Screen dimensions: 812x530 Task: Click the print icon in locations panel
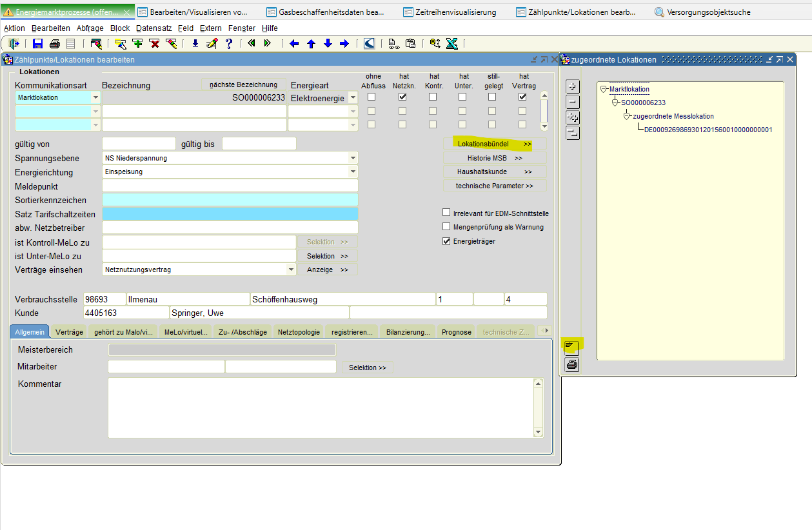tap(572, 365)
